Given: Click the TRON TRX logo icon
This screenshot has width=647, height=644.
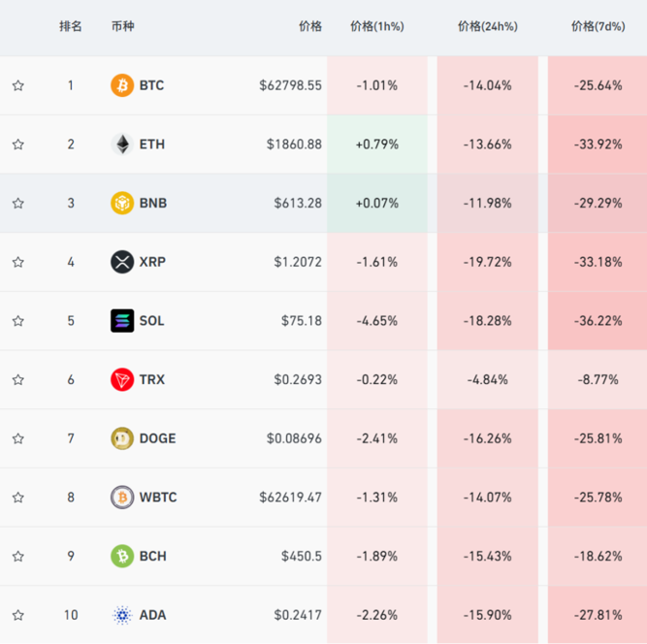Looking at the screenshot, I should click(x=122, y=379).
